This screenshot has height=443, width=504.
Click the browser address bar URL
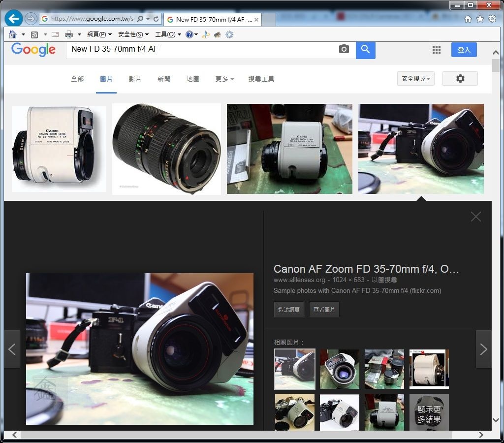pos(93,19)
